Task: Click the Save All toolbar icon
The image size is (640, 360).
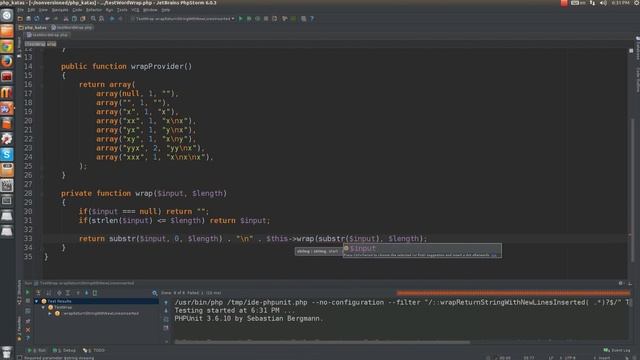Action: (x=29, y=19)
